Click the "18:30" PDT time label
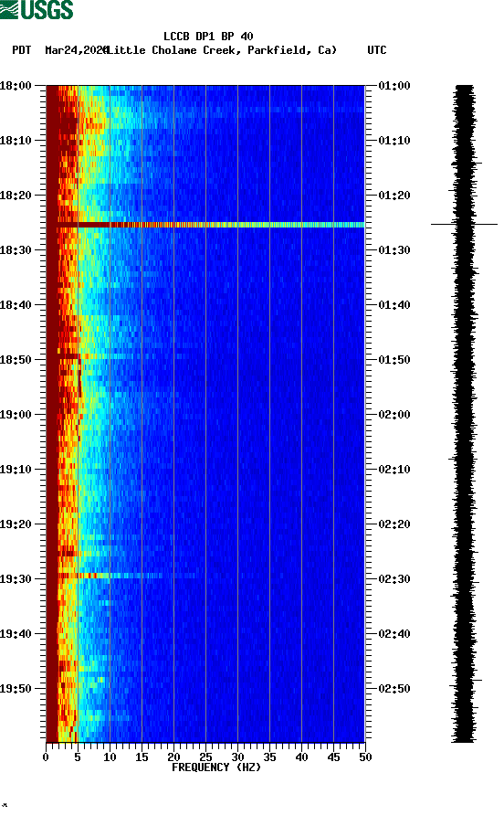 [x=16, y=250]
